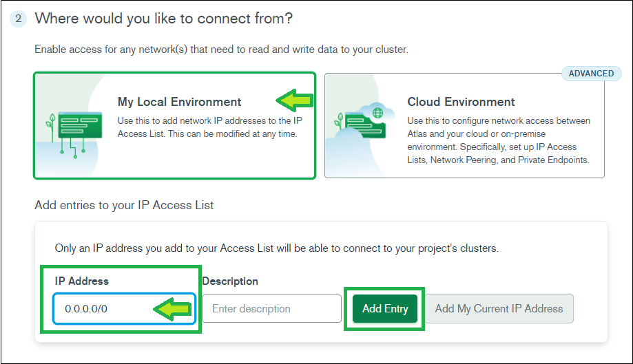
Task: Click the green arrow inside IP Address field
Action: click(x=172, y=309)
